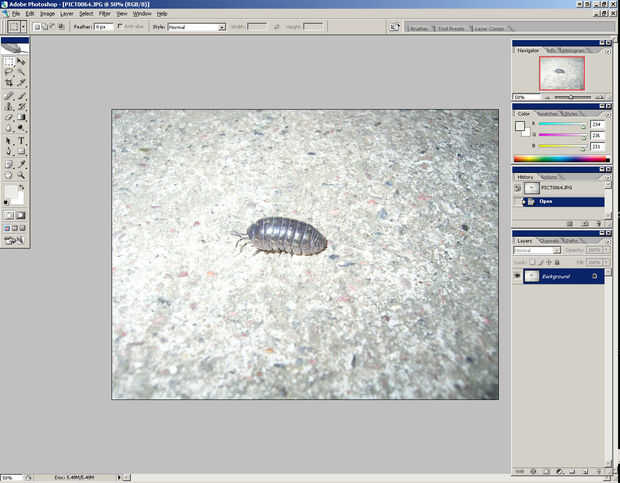Swap foreground and background colors in toolbox
The height and width of the screenshot is (483, 620).
click(x=21, y=187)
